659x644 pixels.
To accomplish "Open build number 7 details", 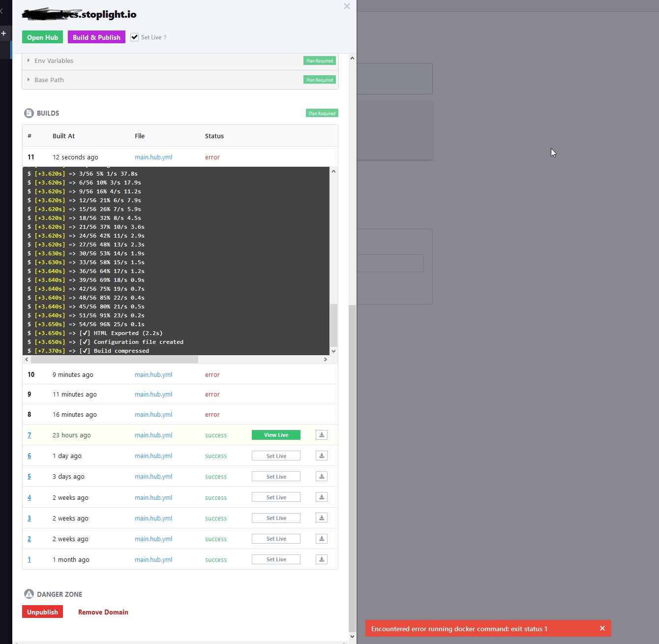I will point(29,435).
